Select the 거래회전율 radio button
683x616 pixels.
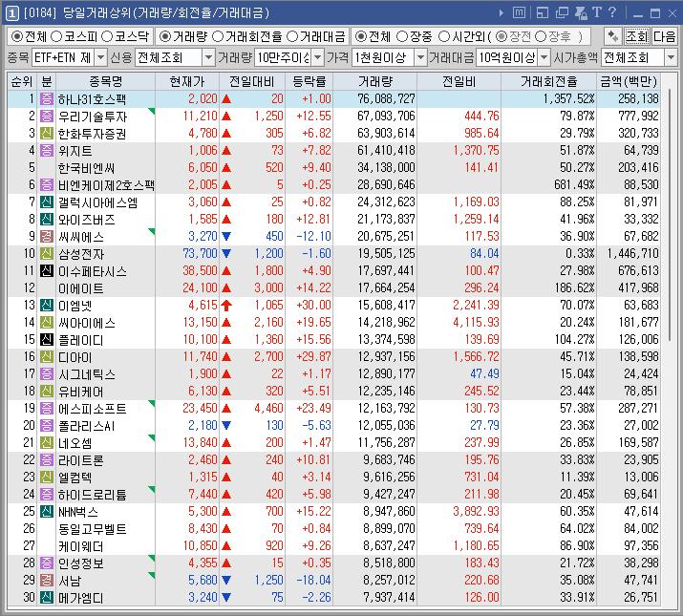(x=218, y=36)
